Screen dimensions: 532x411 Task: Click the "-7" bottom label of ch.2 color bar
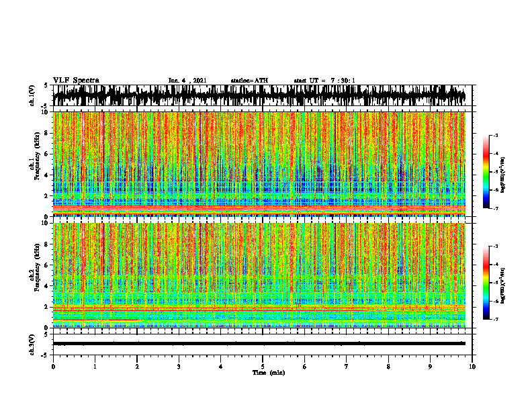point(496,319)
